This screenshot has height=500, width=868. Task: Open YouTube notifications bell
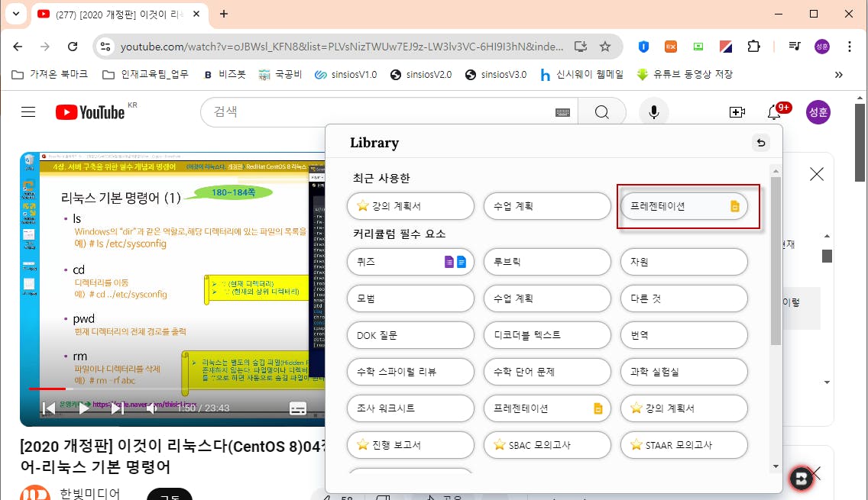click(775, 112)
